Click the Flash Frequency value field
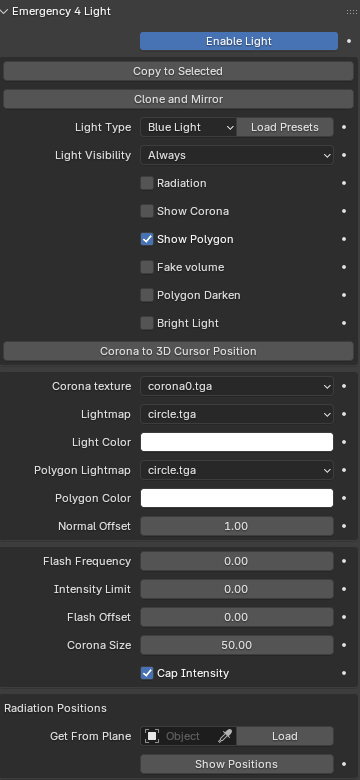360x780 pixels. (237, 561)
